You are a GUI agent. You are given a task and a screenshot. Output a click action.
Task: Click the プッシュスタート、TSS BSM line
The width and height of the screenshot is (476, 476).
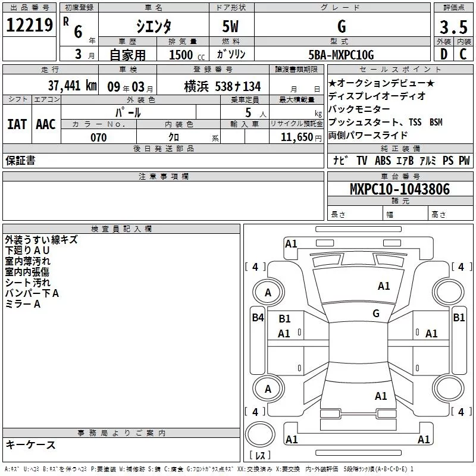point(386,122)
